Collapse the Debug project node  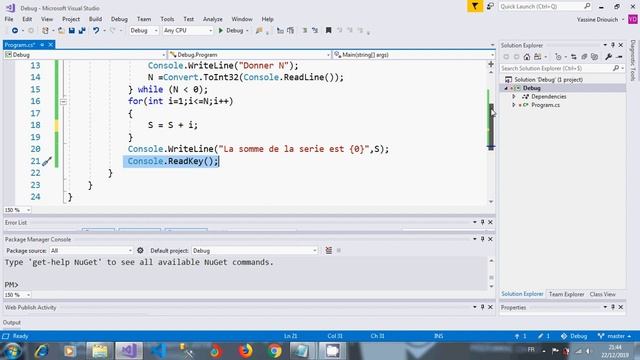click(506, 88)
